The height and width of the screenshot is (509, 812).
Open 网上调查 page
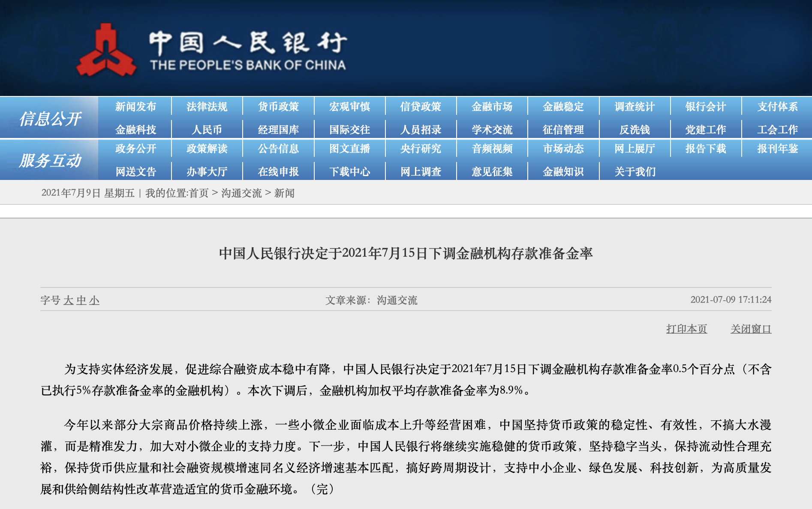421,171
